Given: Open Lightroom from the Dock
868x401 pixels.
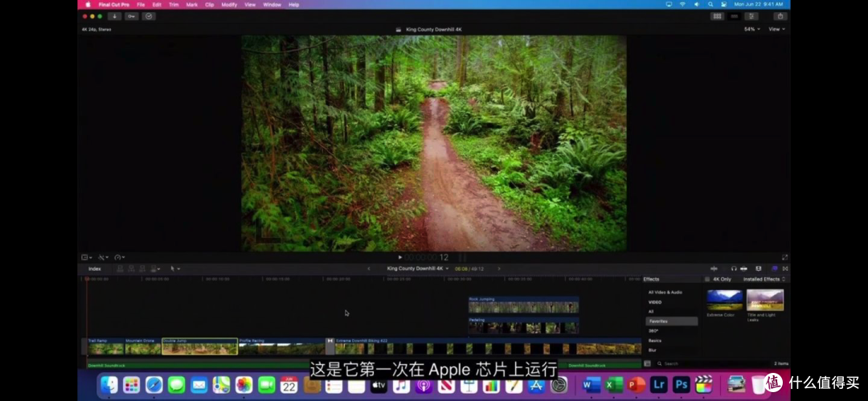Looking at the screenshot, I should point(659,384).
